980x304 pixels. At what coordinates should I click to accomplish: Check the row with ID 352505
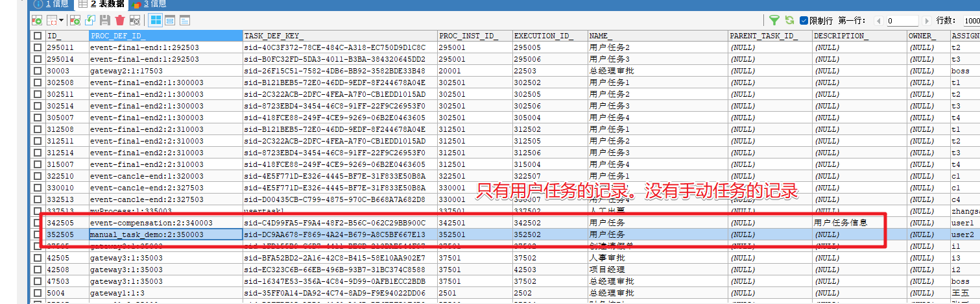coord(38,234)
